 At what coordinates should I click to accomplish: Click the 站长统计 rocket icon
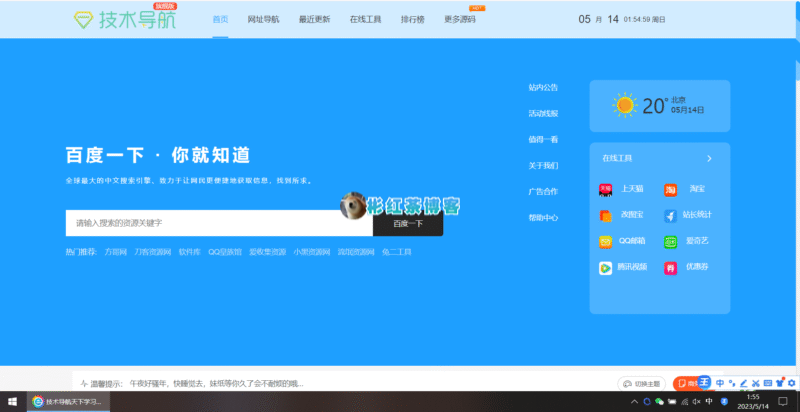click(x=670, y=216)
